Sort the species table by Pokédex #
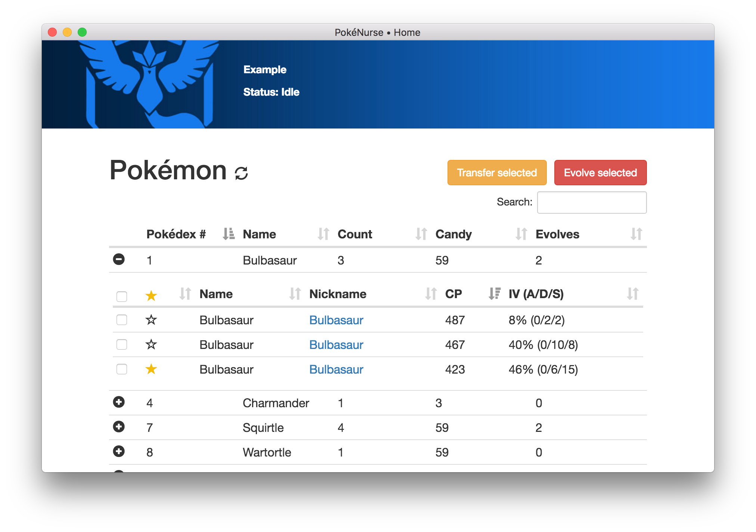This screenshot has width=756, height=532. (176, 234)
